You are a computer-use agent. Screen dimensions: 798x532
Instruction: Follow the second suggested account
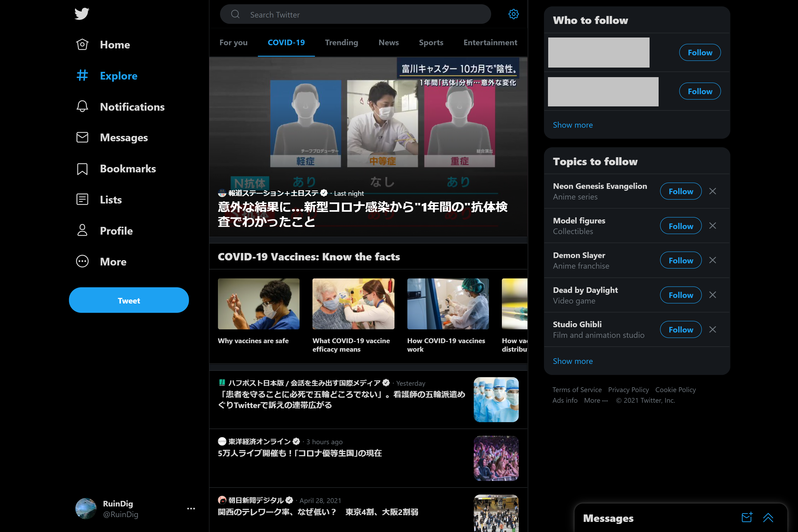pyautogui.click(x=700, y=91)
